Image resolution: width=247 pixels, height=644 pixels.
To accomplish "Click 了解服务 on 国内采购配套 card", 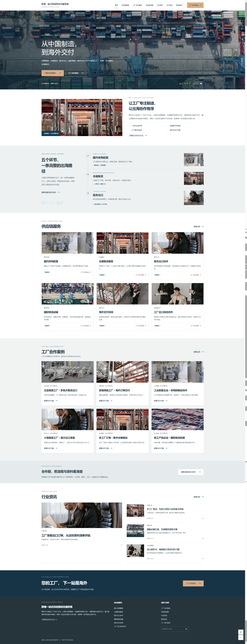I will 47,272.
